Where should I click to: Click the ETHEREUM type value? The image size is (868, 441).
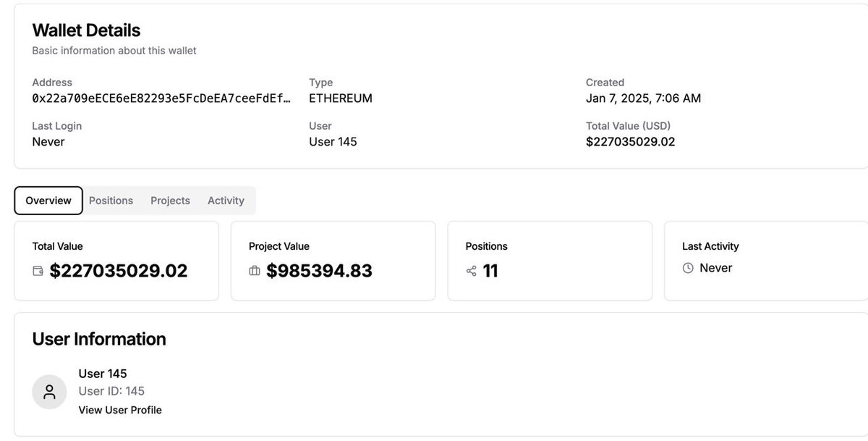(341, 98)
